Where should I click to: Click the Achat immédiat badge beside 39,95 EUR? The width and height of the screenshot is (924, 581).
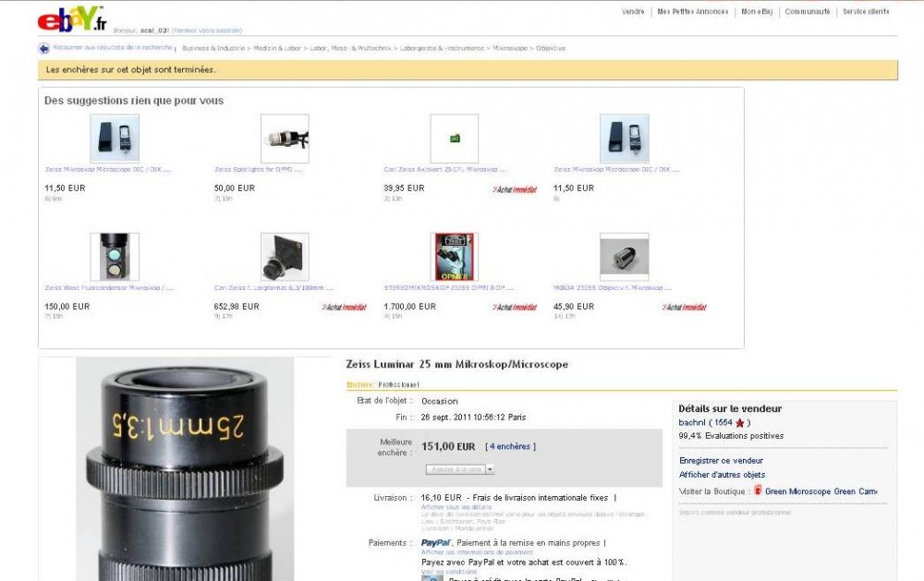tap(515, 188)
